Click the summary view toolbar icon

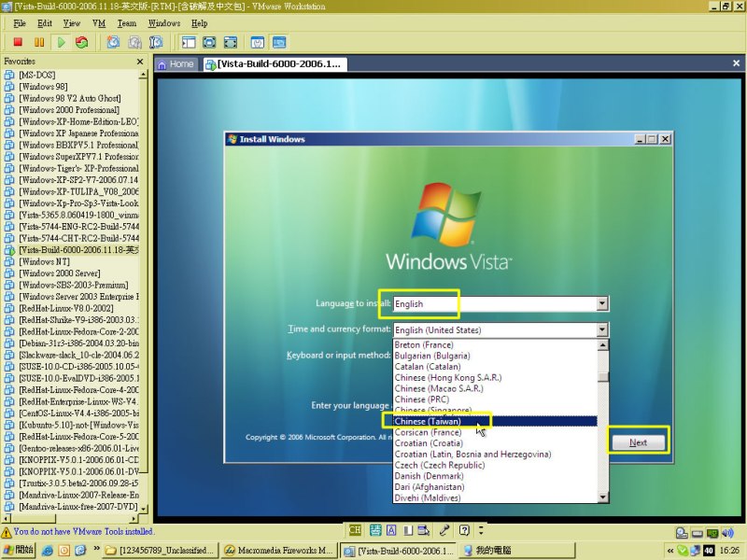tap(258, 42)
